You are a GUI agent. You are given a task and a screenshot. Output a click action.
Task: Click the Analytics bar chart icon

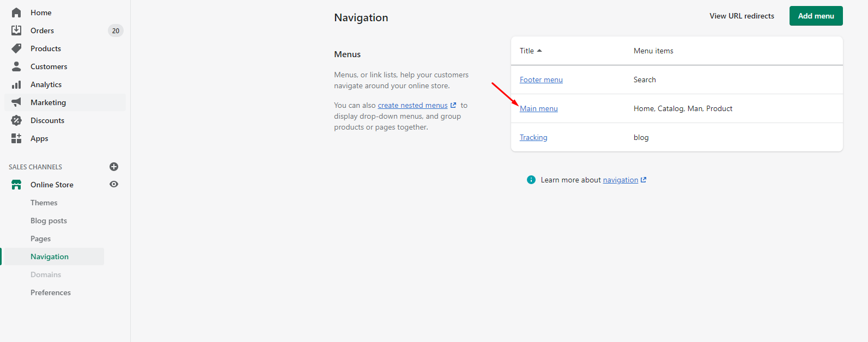(x=16, y=84)
